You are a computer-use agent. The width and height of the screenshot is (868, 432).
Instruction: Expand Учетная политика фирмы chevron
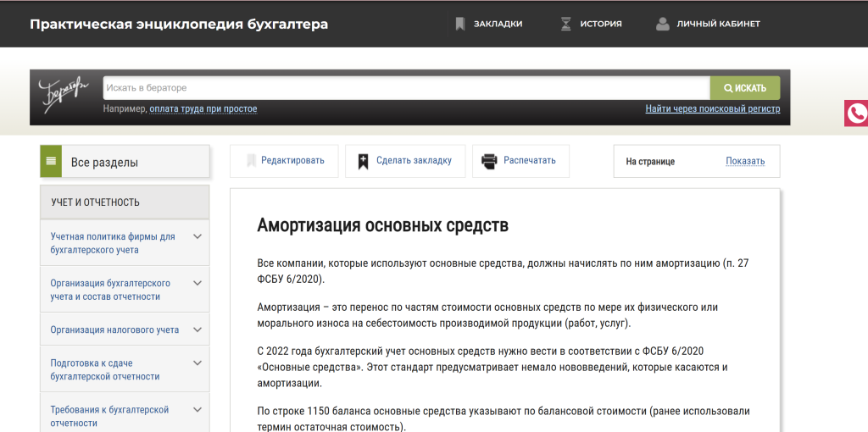pyautogui.click(x=197, y=236)
